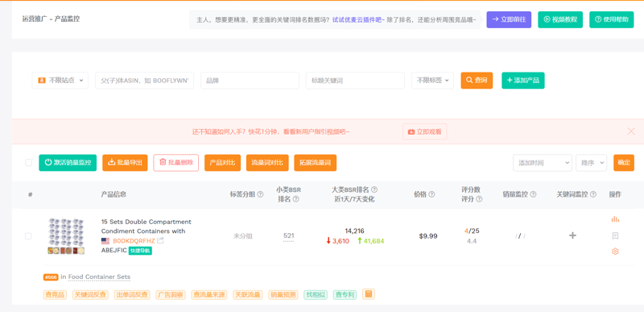The width and height of the screenshot is (644, 312).
Task: Click help icon next to 标签分组 header
Action: tap(260, 194)
